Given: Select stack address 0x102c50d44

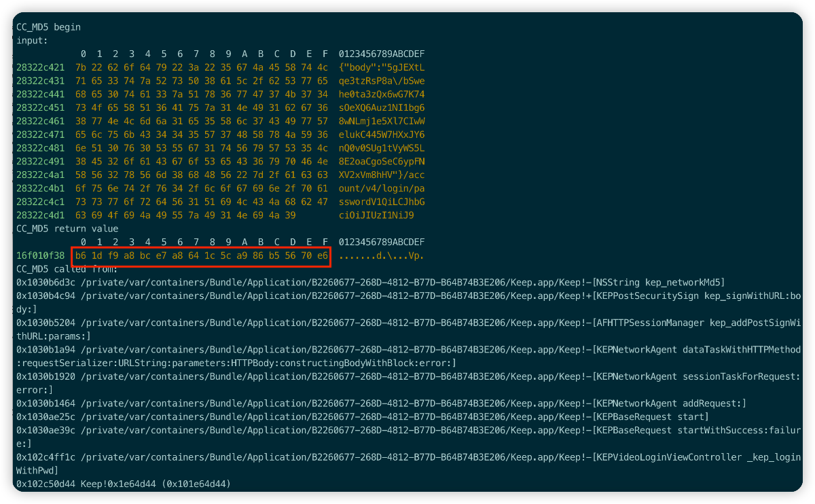Looking at the screenshot, I should click(46, 484).
